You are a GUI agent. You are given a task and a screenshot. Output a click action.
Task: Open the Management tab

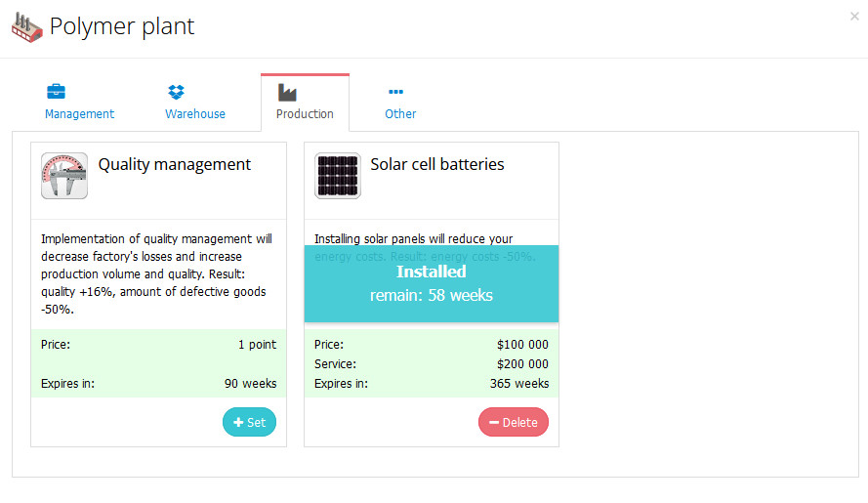pos(79,113)
